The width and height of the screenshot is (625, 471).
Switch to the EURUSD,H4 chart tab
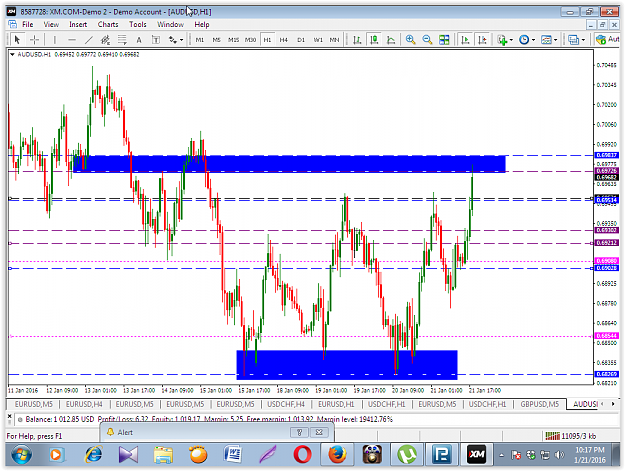pos(84,404)
